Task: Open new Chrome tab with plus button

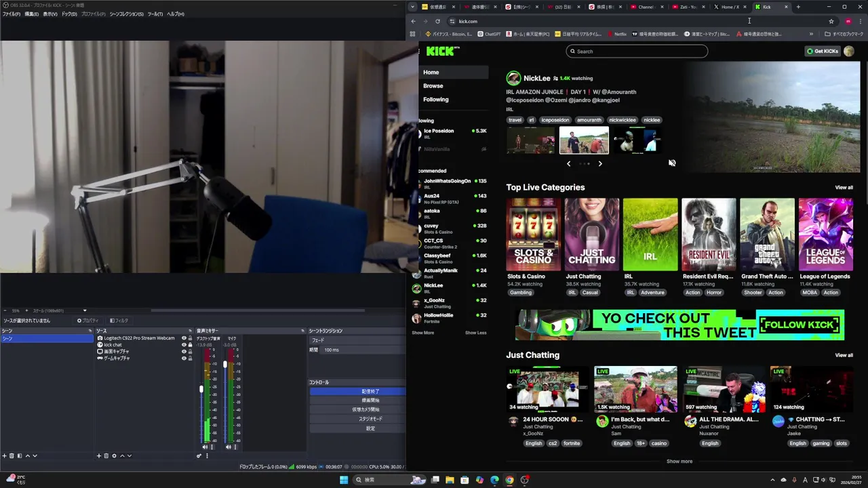Action: [x=798, y=7]
